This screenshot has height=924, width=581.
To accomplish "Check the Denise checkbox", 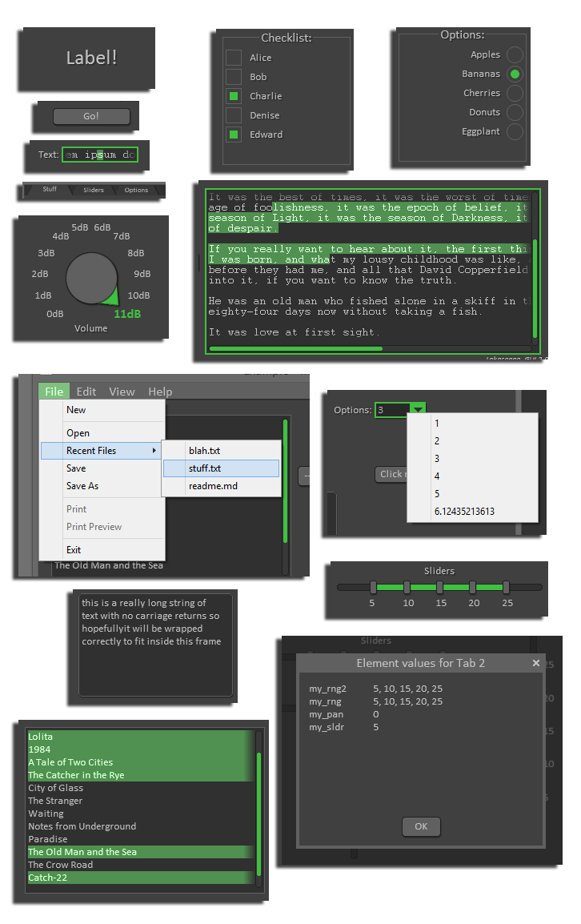I will (234, 115).
